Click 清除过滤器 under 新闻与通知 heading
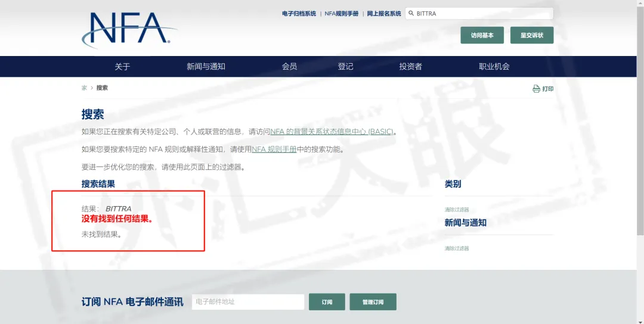The width and height of the screenshot is (644, 324). click(x=457, y=248)
